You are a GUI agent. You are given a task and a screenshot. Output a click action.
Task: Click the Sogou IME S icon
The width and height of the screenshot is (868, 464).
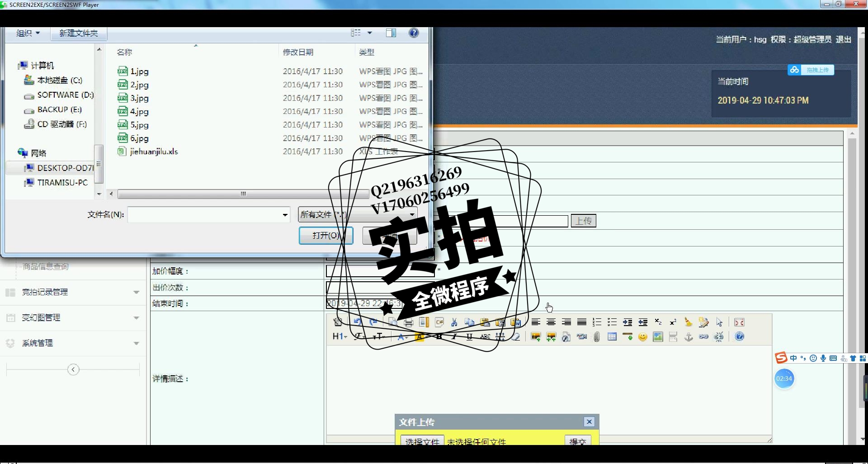(x=781, y=358)
